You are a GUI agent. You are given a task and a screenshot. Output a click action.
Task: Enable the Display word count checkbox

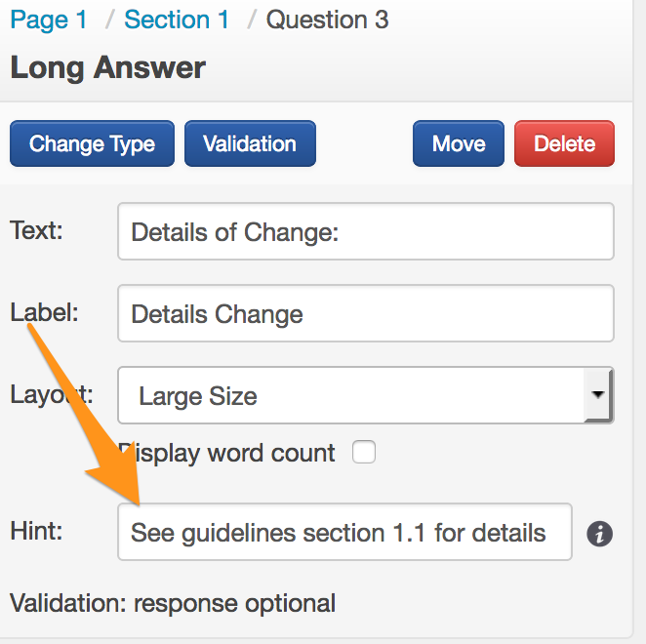[364, 453]
